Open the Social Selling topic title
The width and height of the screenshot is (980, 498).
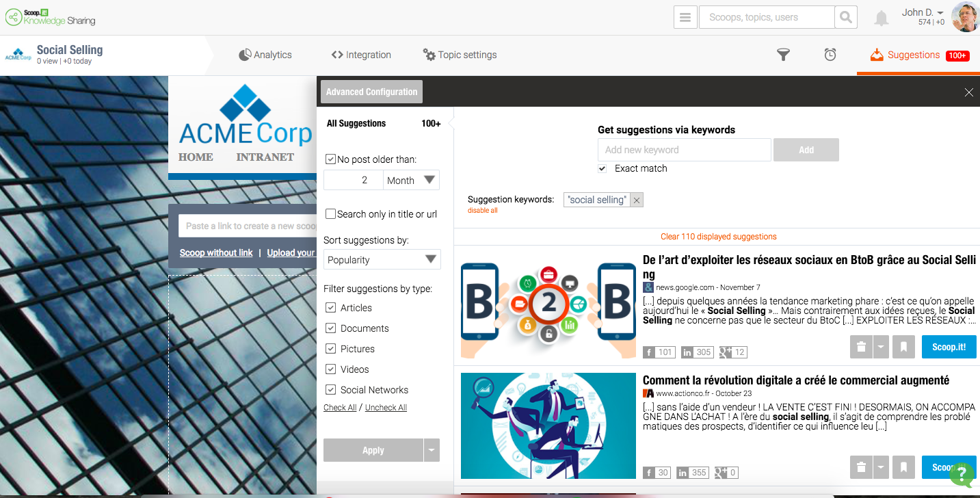click(x=70, y=50)
